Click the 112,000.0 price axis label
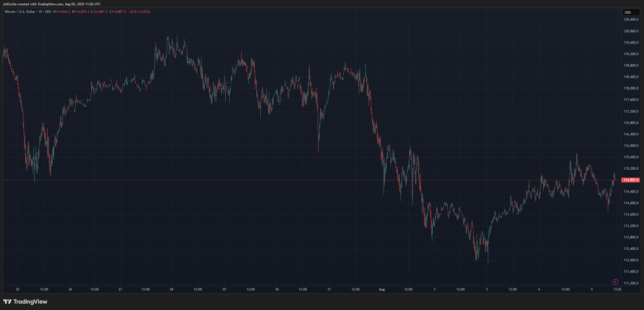Screen dimensions: 644x310 tap(631, 260)
